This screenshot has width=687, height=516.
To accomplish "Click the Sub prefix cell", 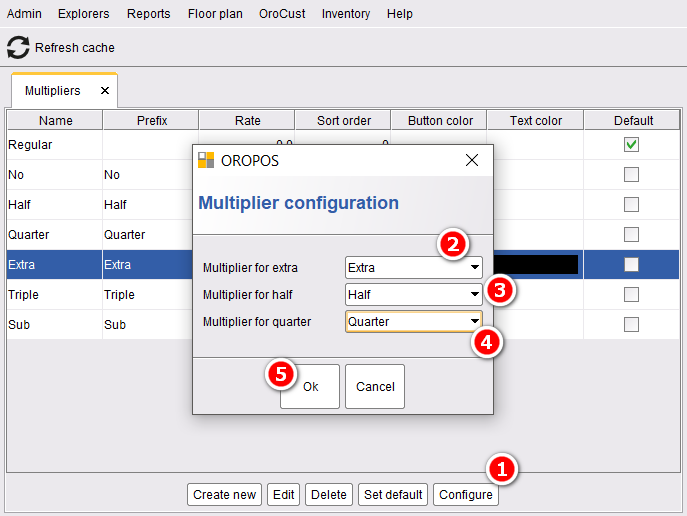I will [148, 325].
